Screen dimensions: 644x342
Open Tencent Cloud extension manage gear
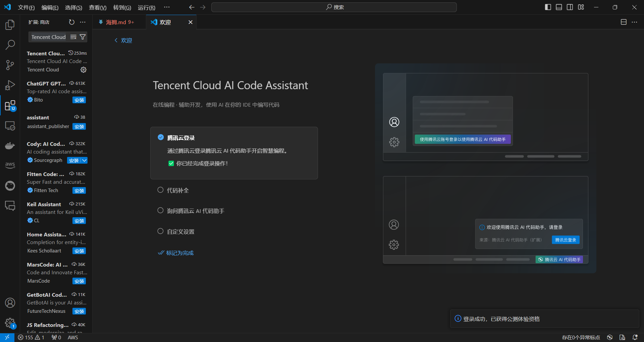(84, 70)
